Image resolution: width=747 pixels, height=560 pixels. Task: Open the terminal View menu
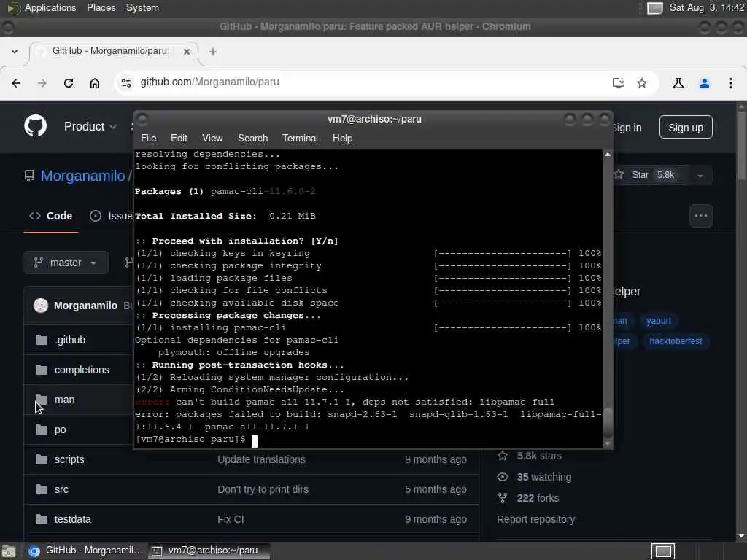212,138
